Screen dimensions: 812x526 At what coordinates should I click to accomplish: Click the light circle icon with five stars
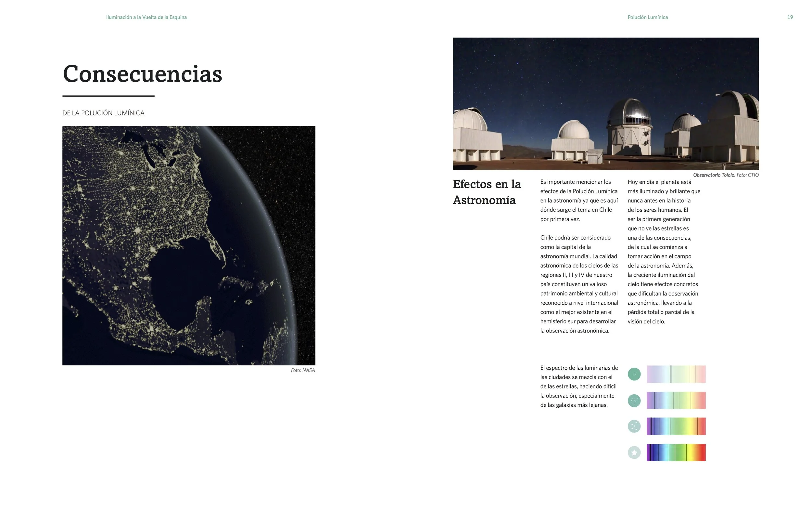pyautogui.click(x=634, y=426)
